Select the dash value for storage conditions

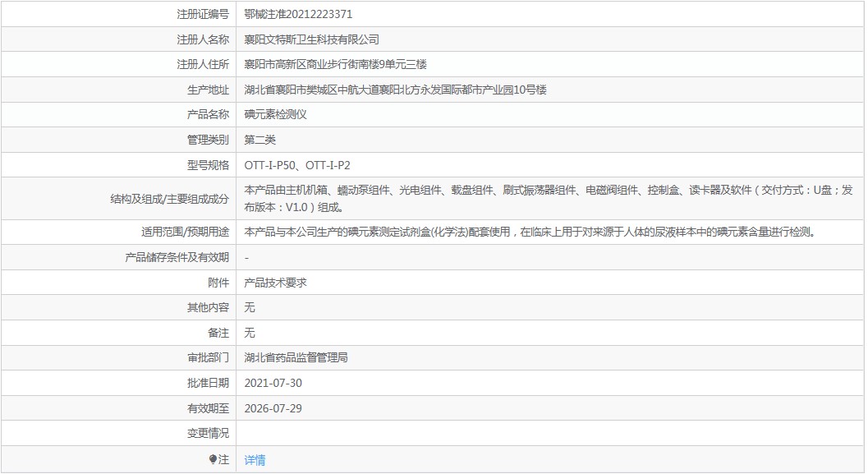pos(246,258)
